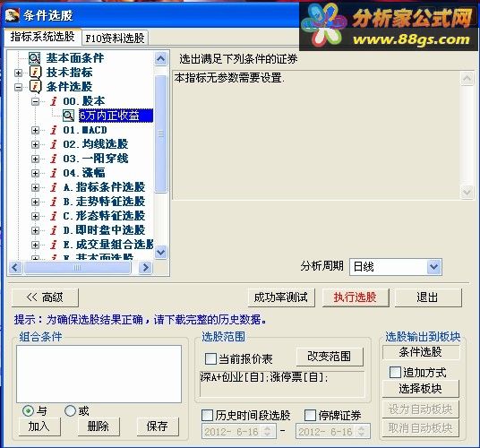Click the magnifier icon beside 基本面条件
This screenshot has width=480, height=448.
34,58
